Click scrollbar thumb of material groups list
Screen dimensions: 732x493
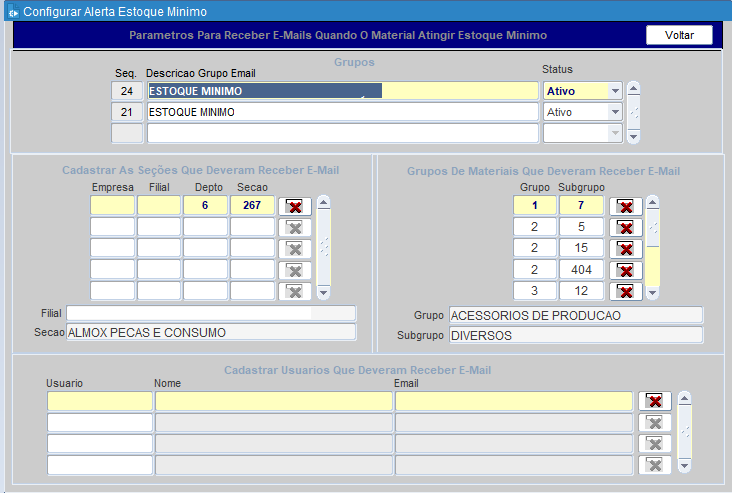(x=653, y=229)
